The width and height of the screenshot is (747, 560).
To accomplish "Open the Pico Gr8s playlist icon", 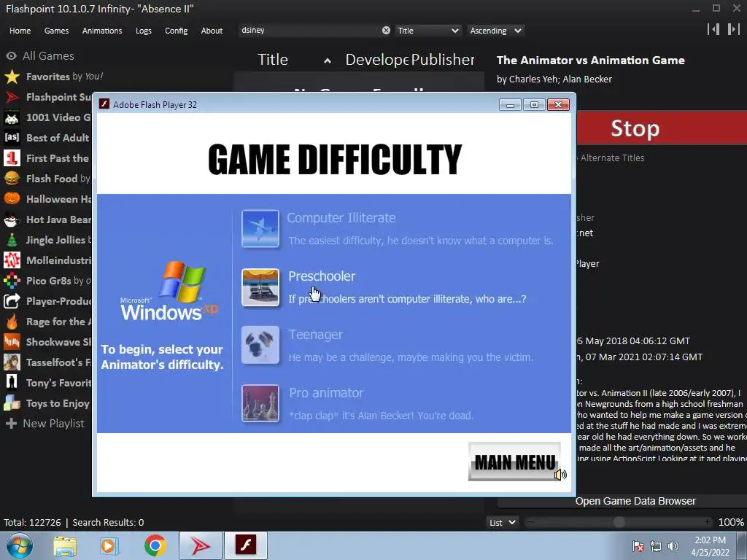I will (12, 281).
